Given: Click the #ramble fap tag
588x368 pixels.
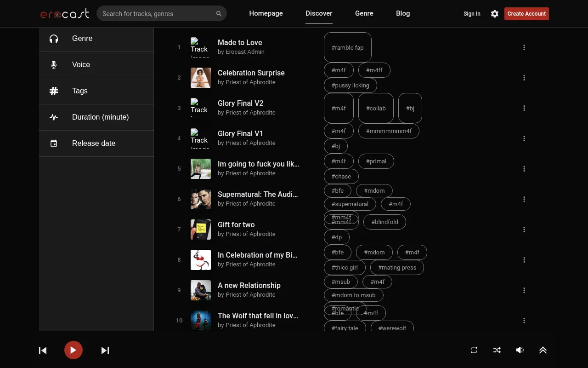Looking at the screenshot, I should coord(348,47).
